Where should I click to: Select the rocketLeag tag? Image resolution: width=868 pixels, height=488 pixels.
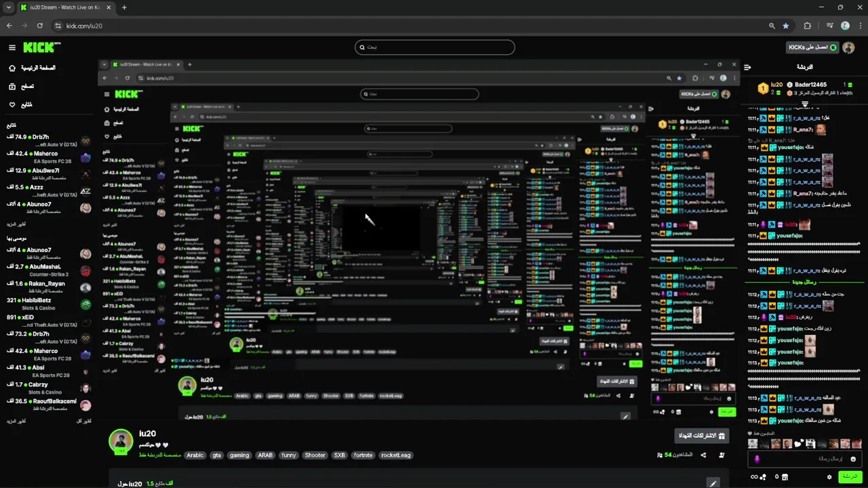(x=395, y=455)
